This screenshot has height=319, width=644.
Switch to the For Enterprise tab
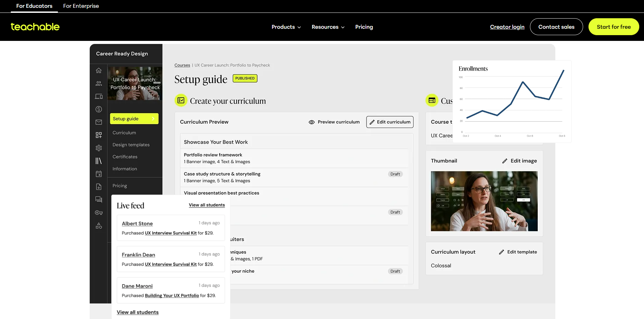(81, 6)
